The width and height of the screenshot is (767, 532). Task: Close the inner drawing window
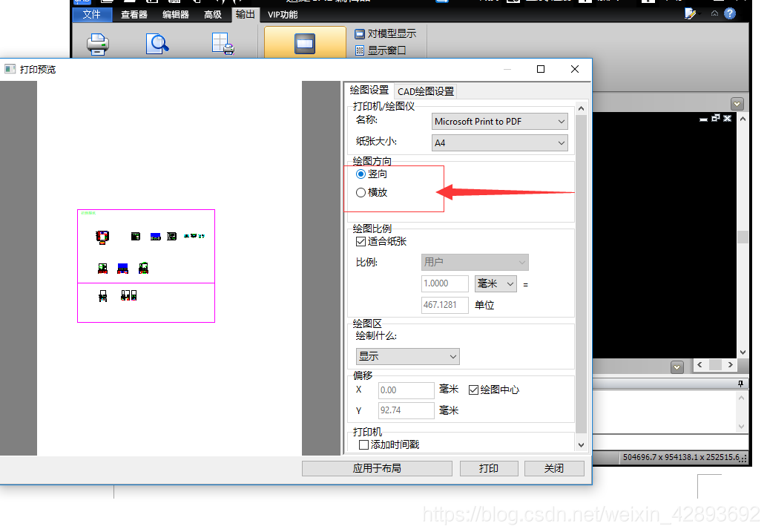click(728, 118)
